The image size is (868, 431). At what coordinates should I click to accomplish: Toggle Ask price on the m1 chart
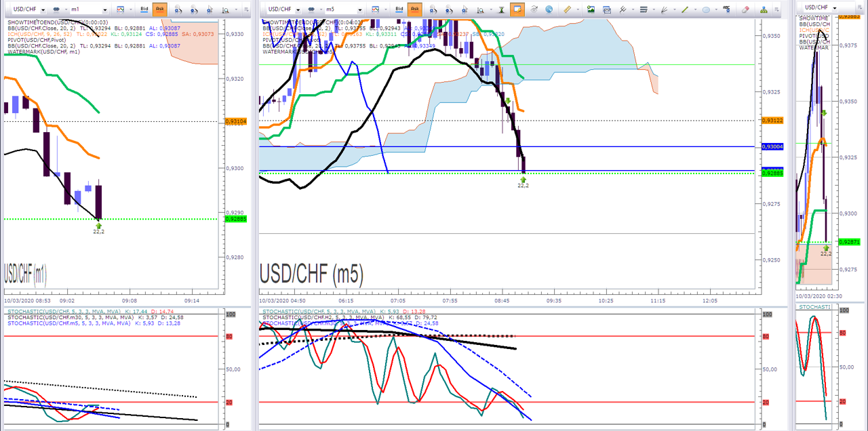coord(160,9)
